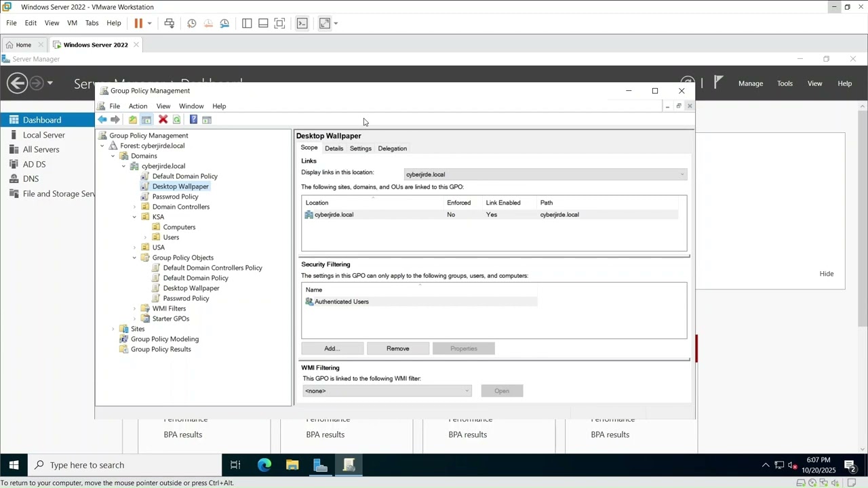The width and height of the screenshot is (868, 488).
Task: Click the Add... button under Security Filtering
Action: (332, 348)
